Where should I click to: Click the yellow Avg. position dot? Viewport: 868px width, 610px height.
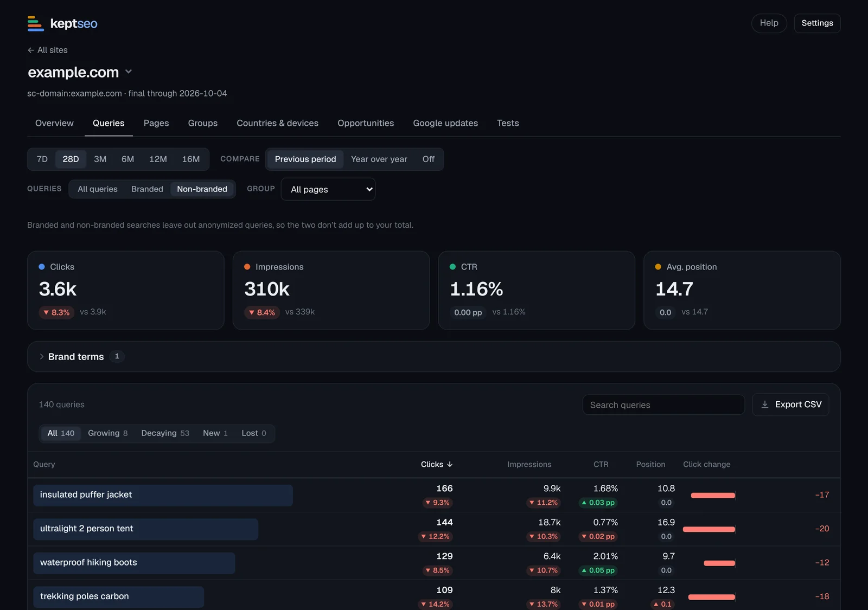tap(658, 267)
